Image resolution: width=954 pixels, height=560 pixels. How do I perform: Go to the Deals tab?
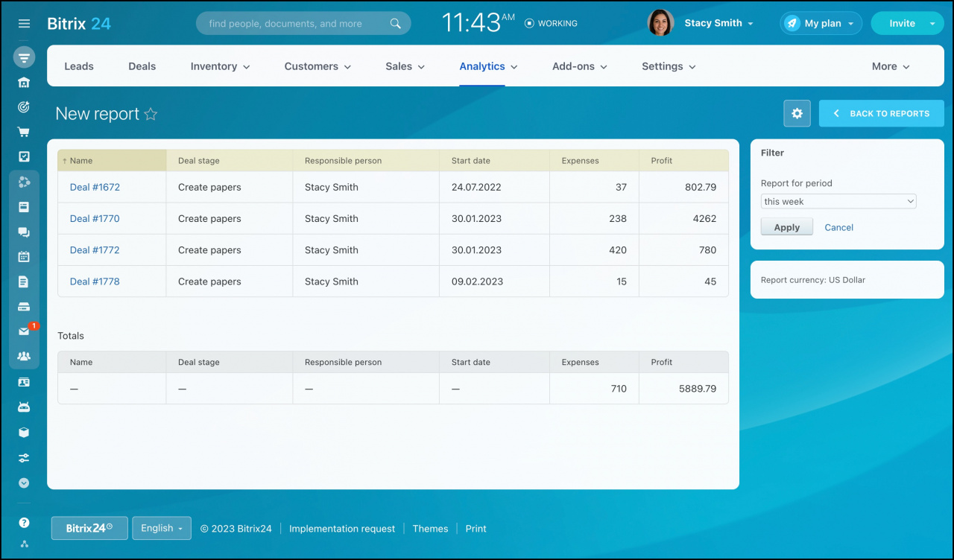tap(142, 66)
